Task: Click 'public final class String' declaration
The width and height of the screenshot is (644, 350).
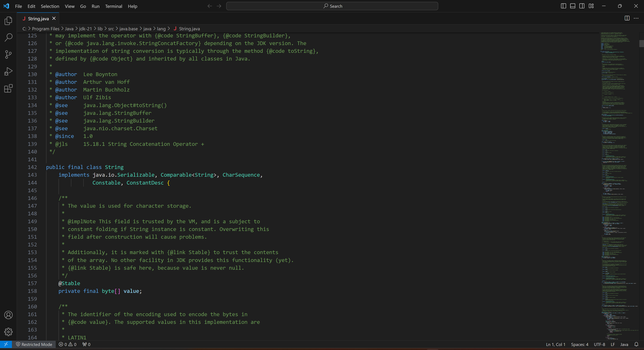Action: click(x=85, y=167)
